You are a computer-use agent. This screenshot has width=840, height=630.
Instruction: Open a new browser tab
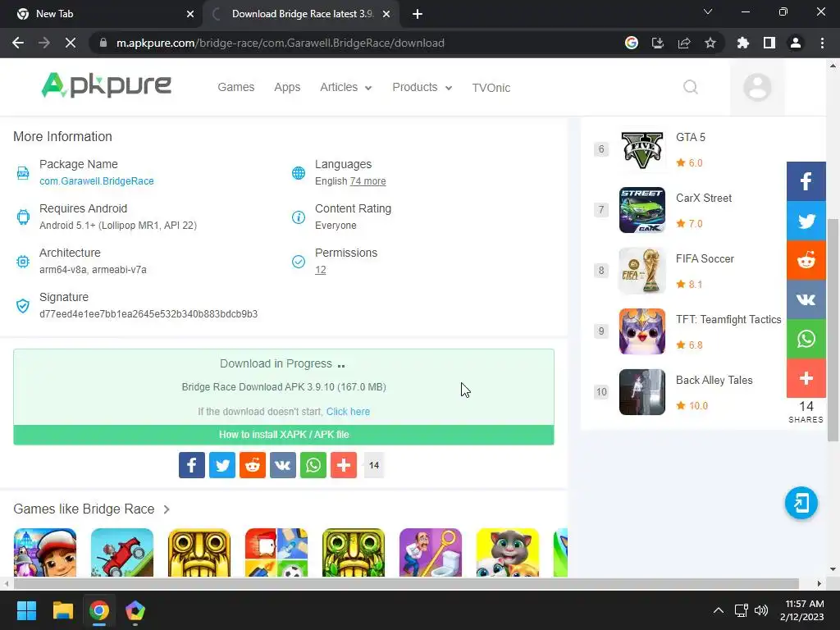pos(418,14)
